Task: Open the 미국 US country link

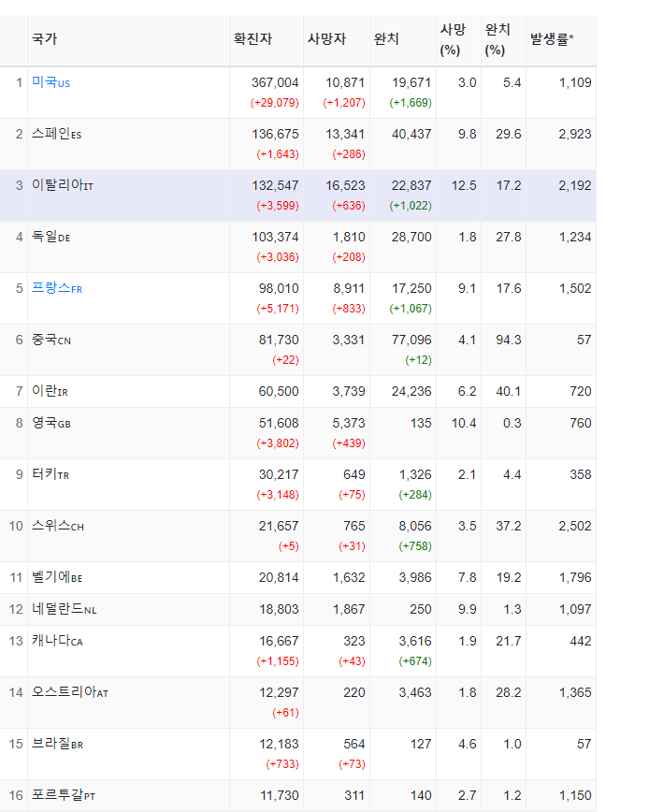Action: 50,82
